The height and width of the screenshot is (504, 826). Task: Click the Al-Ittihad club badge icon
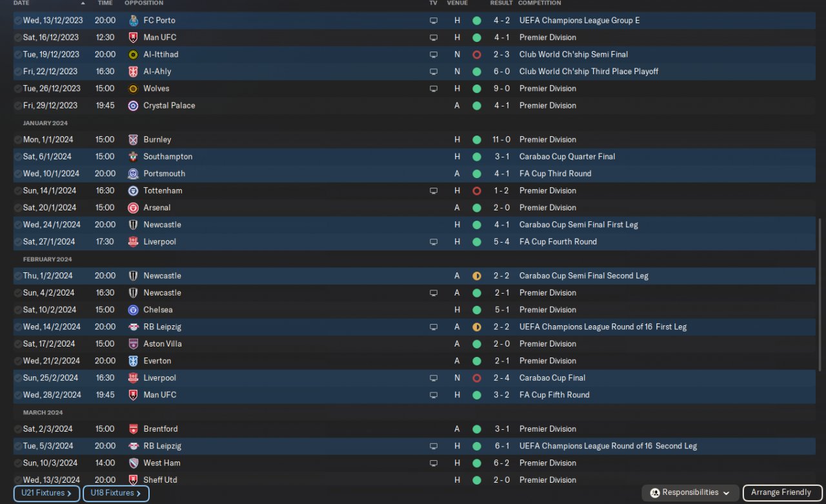(133, 55)
